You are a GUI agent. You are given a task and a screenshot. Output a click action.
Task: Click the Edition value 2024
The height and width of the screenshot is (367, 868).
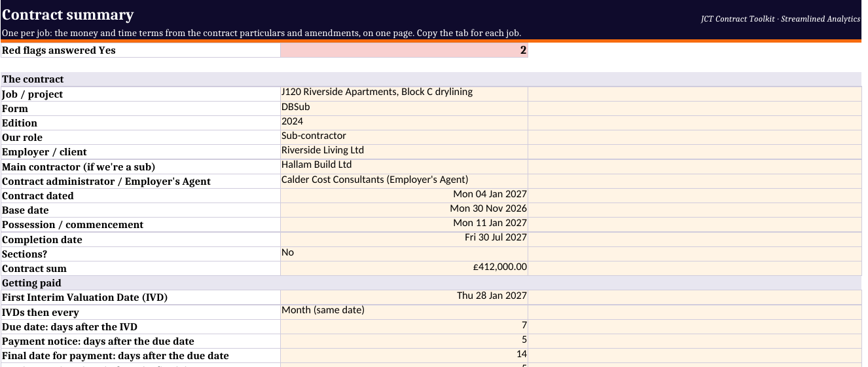coord(404,123)
